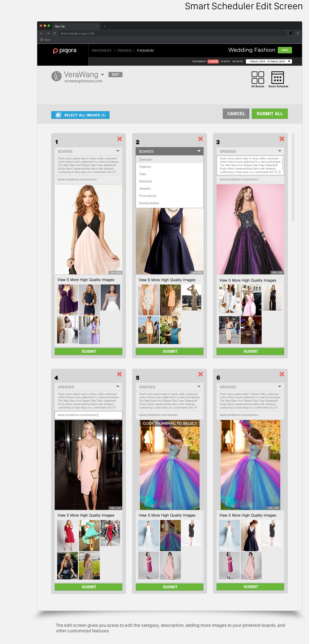Image resolution: width=309 pixels, height=644 pixels.
Task: Select Promotions in the boards list
Action: pyautogui.click(x=148, y=196)
